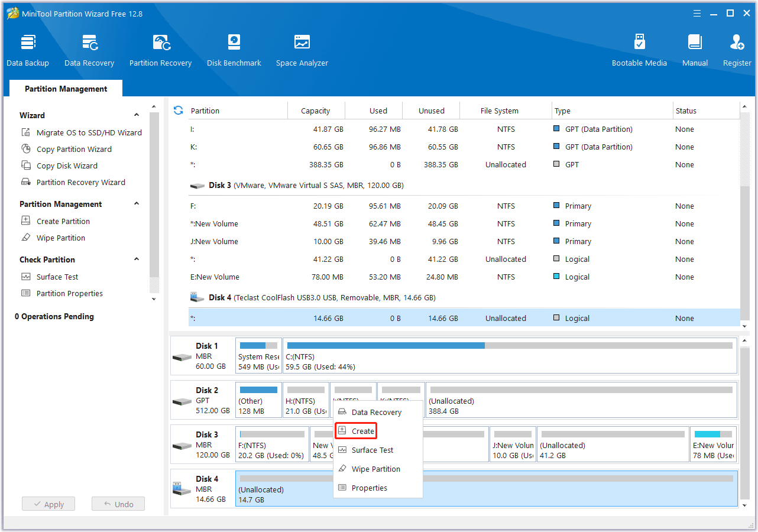
Task: Create Bootable Media
Action: tap(639, 51)
